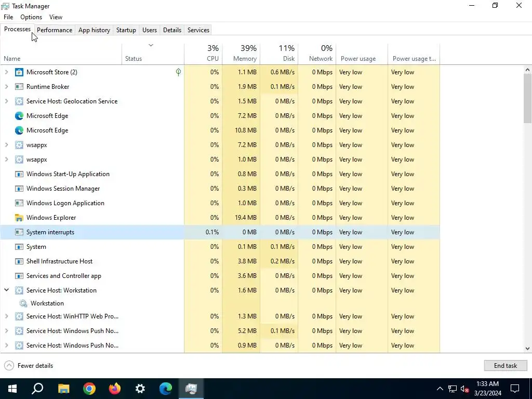Click the Windows Logon Application icon

[19, 203]
